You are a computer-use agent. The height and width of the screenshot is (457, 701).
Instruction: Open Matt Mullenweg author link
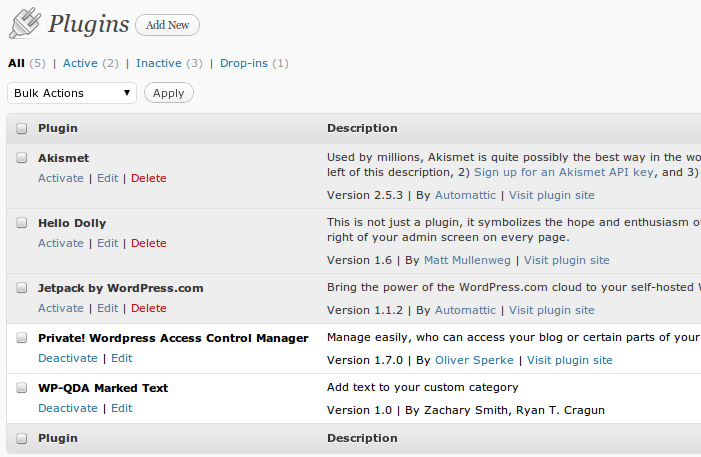[467, 260]
